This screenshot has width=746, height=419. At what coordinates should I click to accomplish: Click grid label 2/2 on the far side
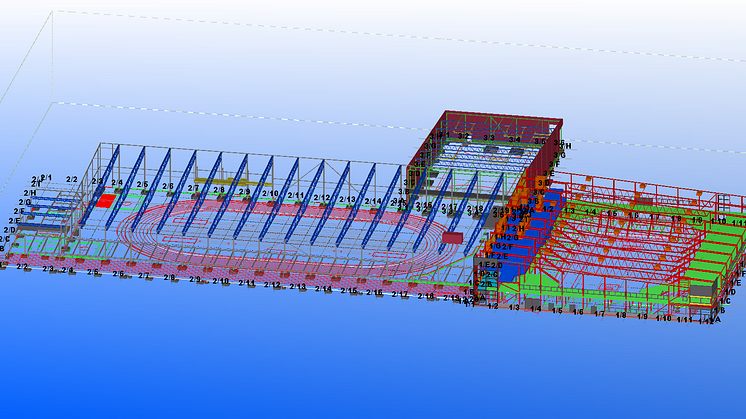tap(71, 179)
